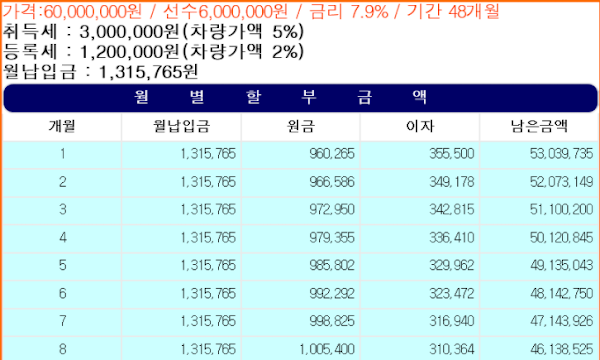Click remaining balance 46,138,525
This screenshot has height=360, width=600.
(x=561, y=349)
